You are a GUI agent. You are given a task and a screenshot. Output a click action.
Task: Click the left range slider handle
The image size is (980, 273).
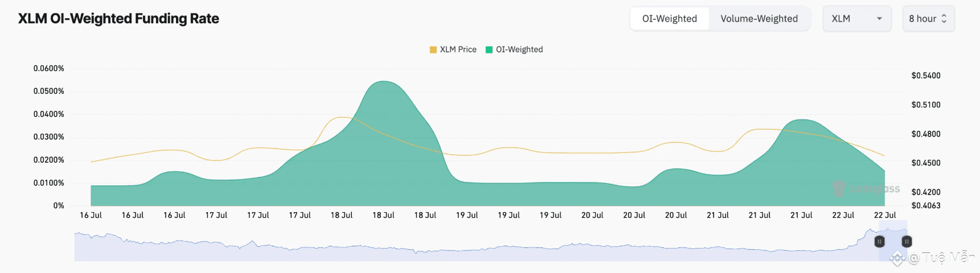click(879, 242)
